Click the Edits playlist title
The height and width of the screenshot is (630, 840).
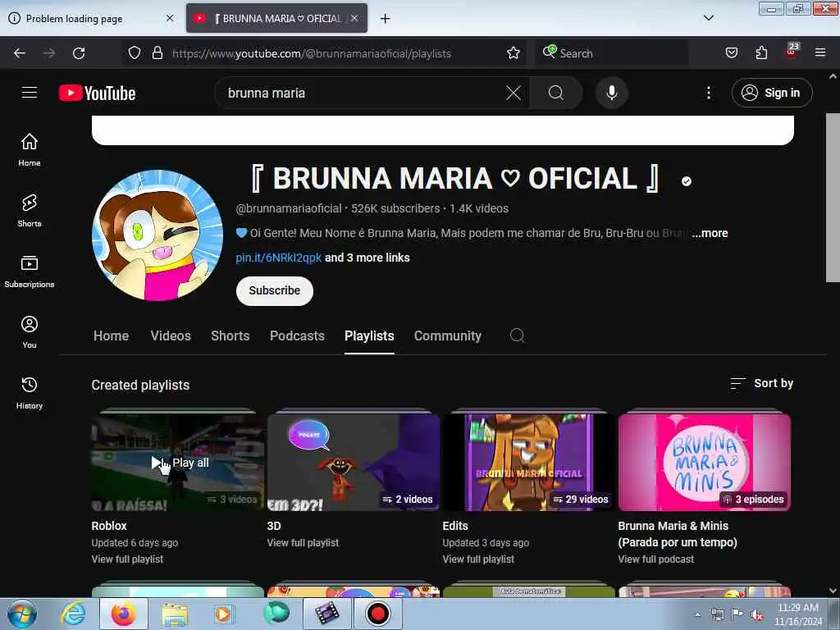pos(454,526)
